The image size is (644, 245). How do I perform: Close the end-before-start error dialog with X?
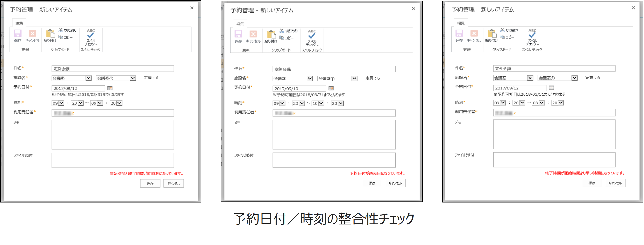(633, 8)
